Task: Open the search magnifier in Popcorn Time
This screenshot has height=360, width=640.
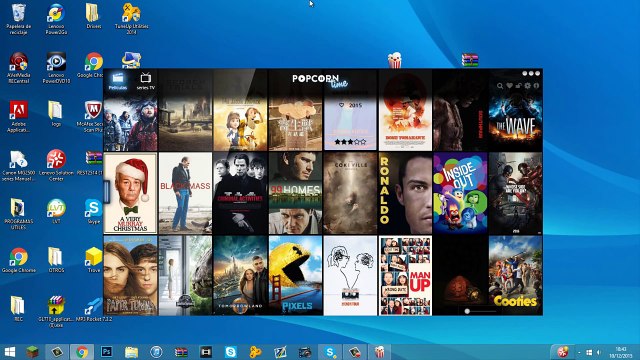Action: click(500, 86)
